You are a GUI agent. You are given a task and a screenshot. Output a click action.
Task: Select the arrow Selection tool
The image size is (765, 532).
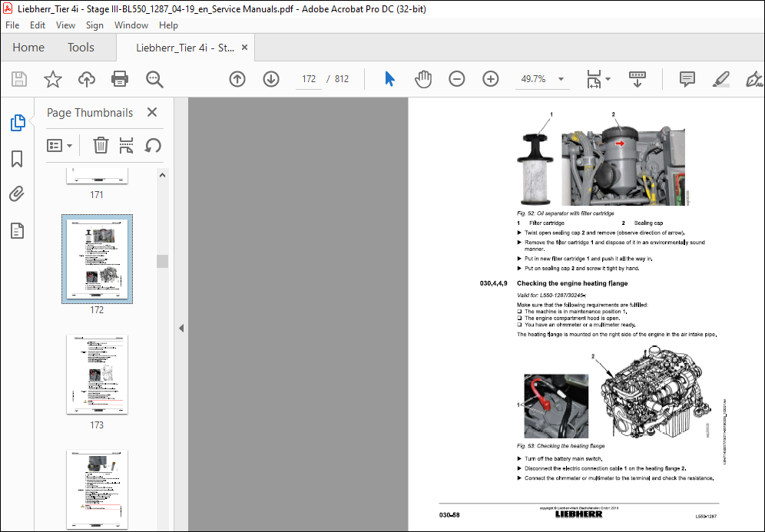click(x=389, y=79)
